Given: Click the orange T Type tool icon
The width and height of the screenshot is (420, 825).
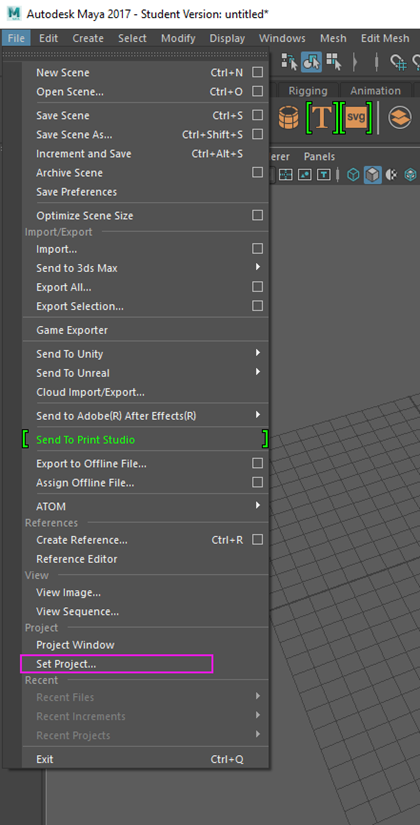Looking at the screenshot, I should point(322,117).
